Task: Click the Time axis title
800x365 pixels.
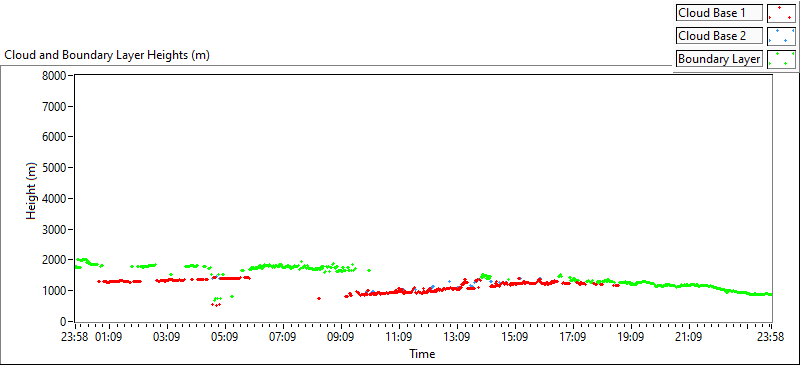Action: (x=421, y=354)
